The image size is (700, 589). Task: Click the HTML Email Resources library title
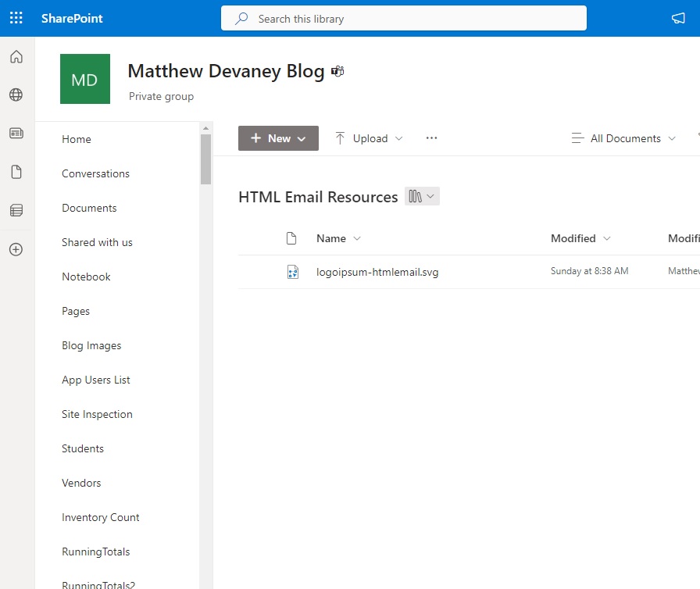318,197
